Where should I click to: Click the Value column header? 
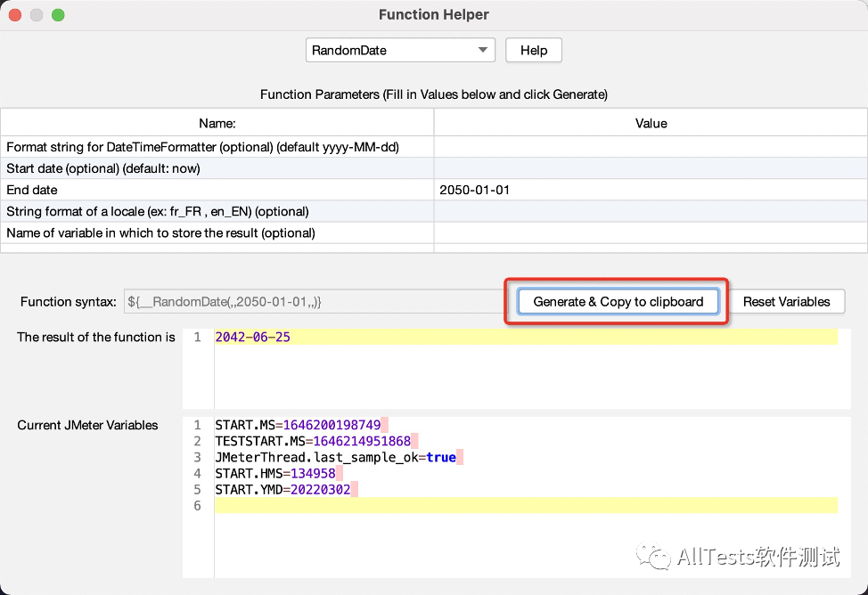tap(651, 123)
